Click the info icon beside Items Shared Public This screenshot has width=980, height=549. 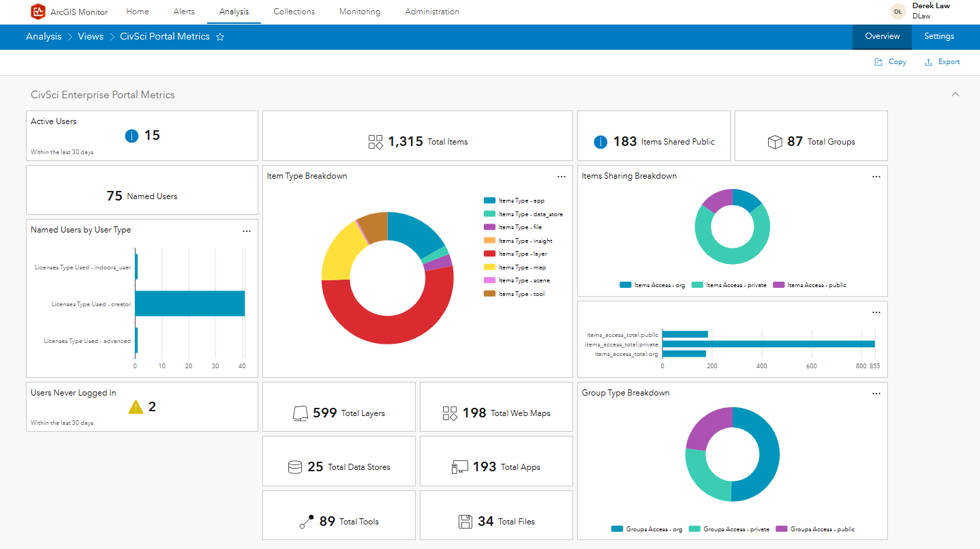[600, 142]
